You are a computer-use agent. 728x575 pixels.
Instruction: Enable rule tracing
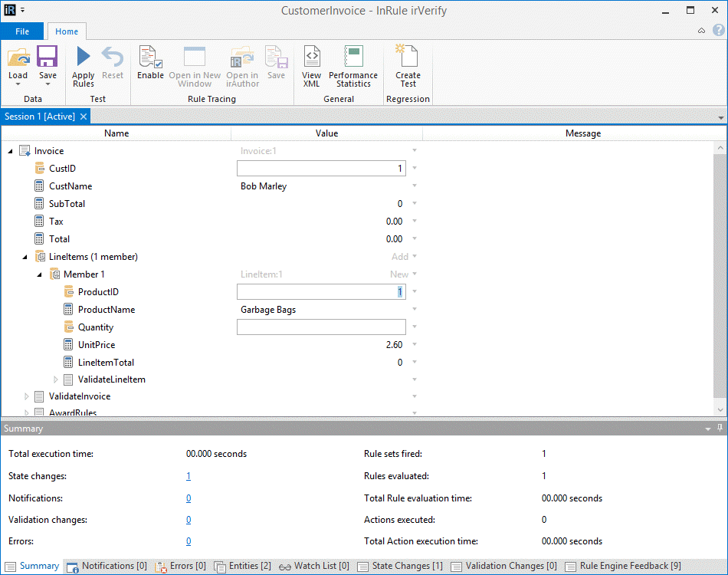point(150,58)
